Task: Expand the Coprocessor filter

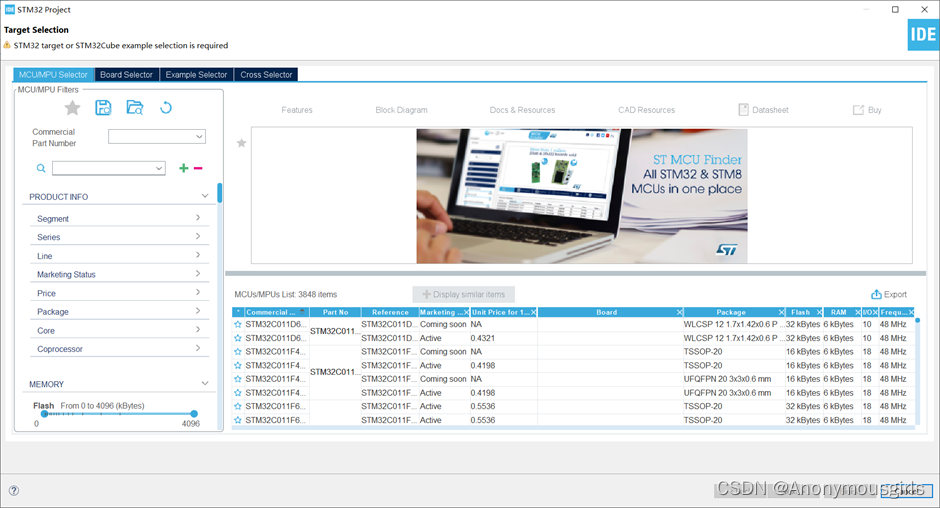Action: point(198,348)
